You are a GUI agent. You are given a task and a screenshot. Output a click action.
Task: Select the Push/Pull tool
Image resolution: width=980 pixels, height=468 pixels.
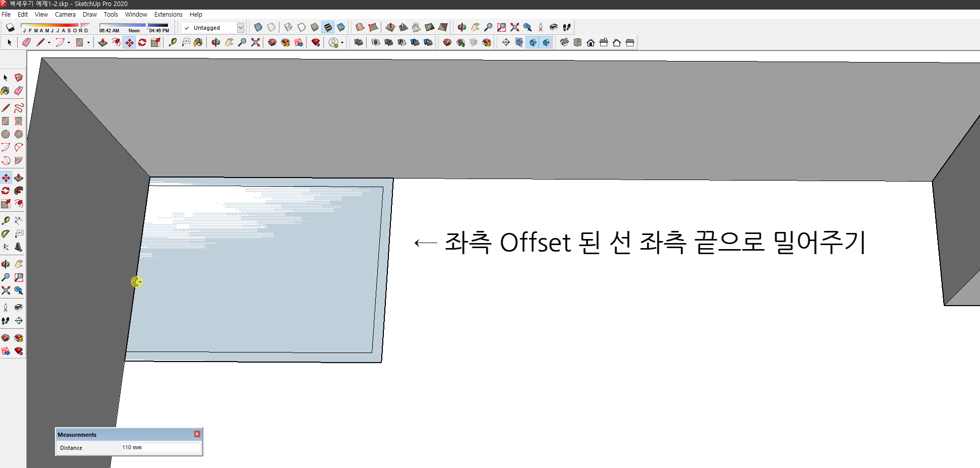coord(19,178)
